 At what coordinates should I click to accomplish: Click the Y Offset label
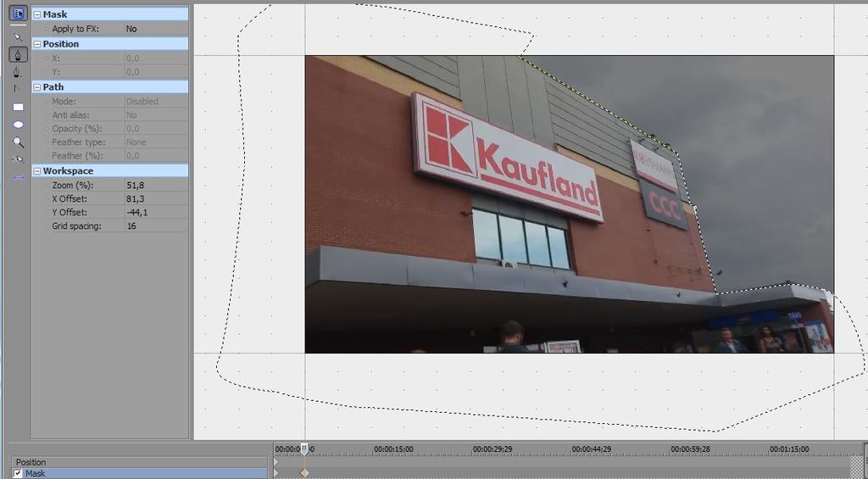70,213
